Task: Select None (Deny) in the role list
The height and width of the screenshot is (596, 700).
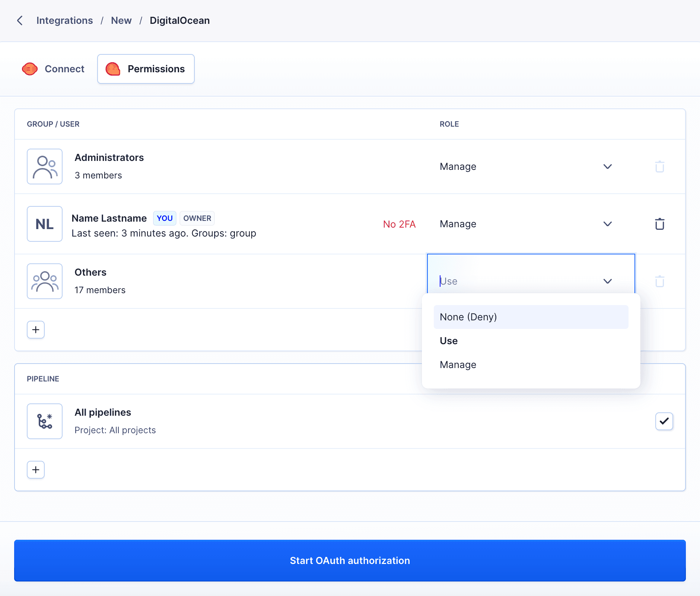Action: coord(468,317)
